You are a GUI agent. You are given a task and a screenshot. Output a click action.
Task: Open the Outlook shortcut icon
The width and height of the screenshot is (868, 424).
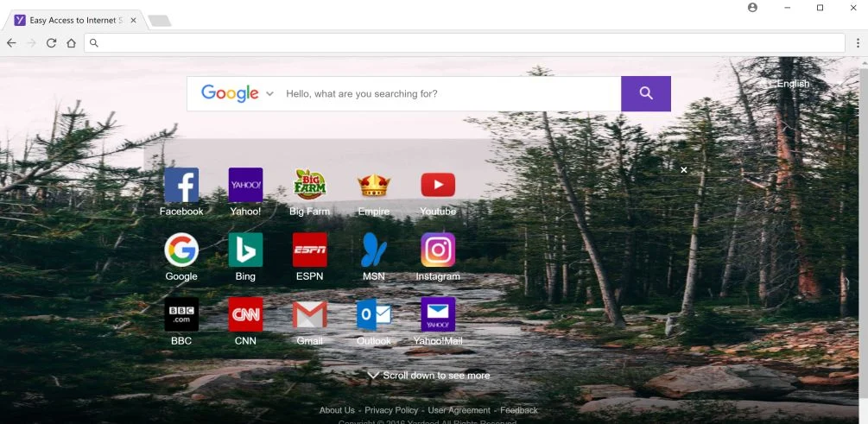pos(374,314)
